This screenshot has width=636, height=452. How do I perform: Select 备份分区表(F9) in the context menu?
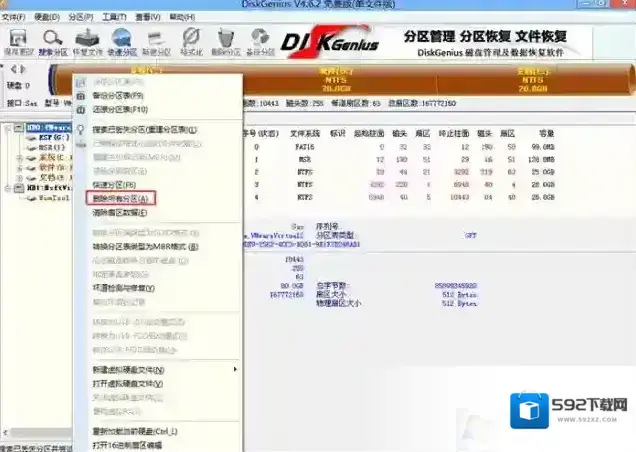[116, 95]
